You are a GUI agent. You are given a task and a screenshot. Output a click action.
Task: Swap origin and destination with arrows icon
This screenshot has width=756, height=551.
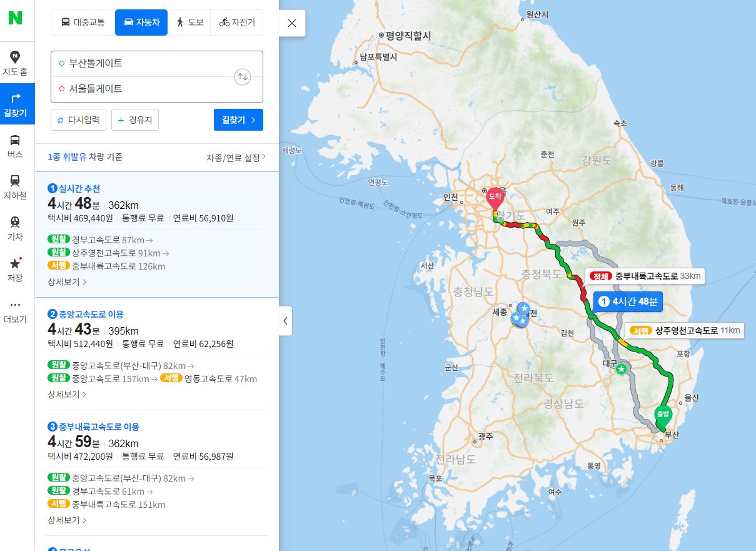(243, 77)
